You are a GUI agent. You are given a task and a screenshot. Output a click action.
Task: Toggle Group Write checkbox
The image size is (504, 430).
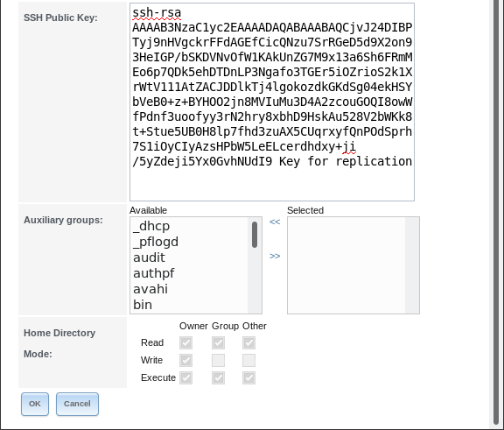(x=218, y=360)
